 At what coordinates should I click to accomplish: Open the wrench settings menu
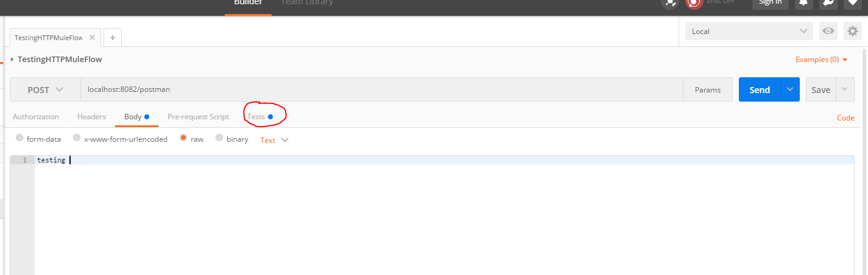tap(828, 2)
